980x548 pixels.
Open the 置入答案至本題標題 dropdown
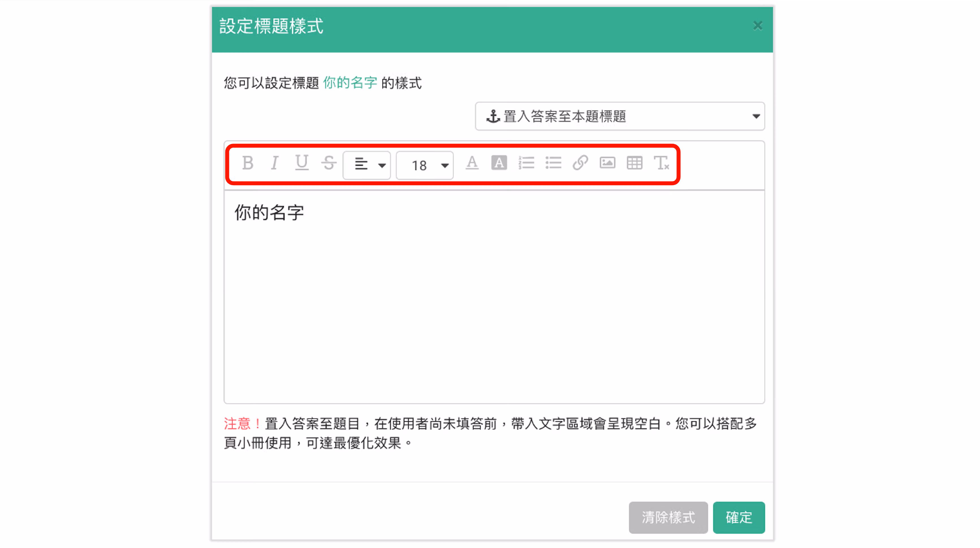click(620, 116)
